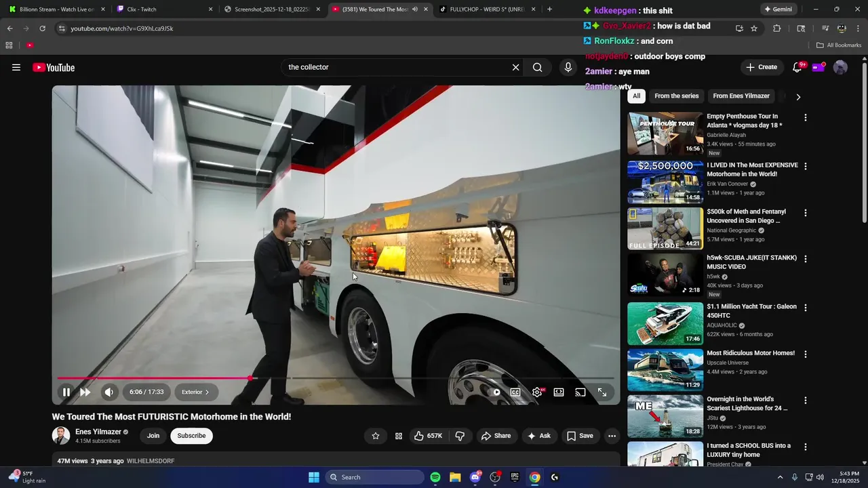This screenshot has width=868, height=488.
Task: Open the Empty Penthouse Tour thumbnail
Action: click(665, 133)
